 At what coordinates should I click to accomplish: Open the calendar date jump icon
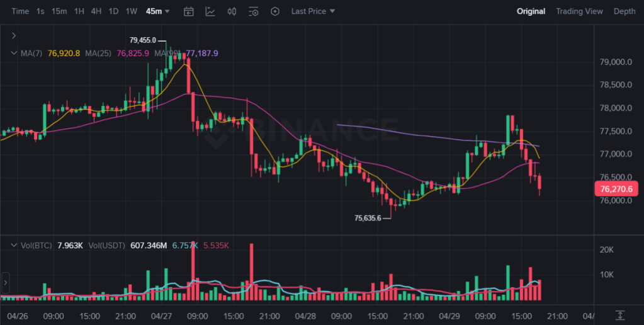click(189, 11)
